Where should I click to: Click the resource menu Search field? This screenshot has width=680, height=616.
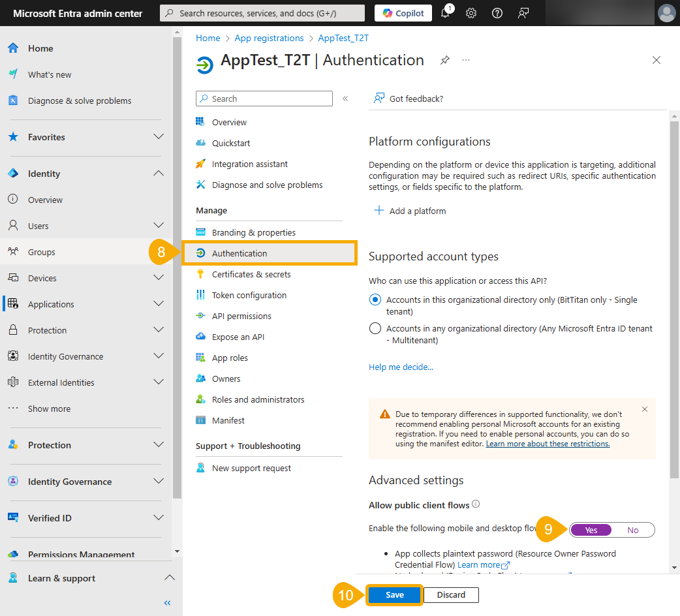(264, 99)
